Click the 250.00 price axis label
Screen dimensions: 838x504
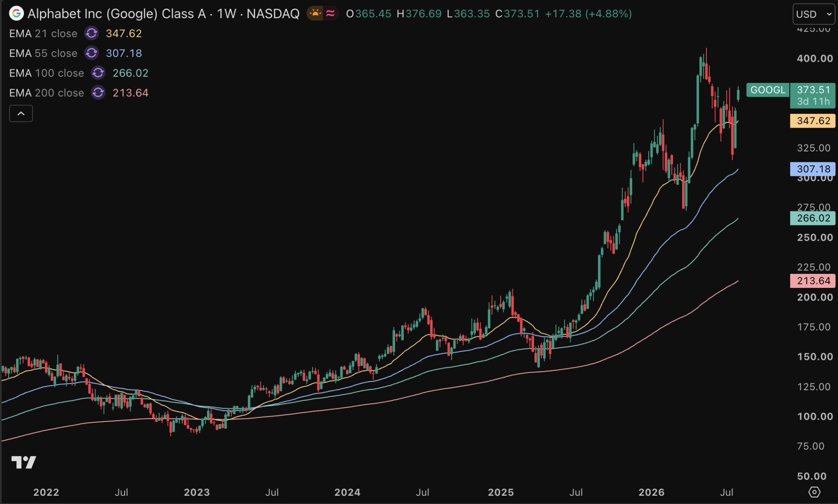(x=815, y=237)
